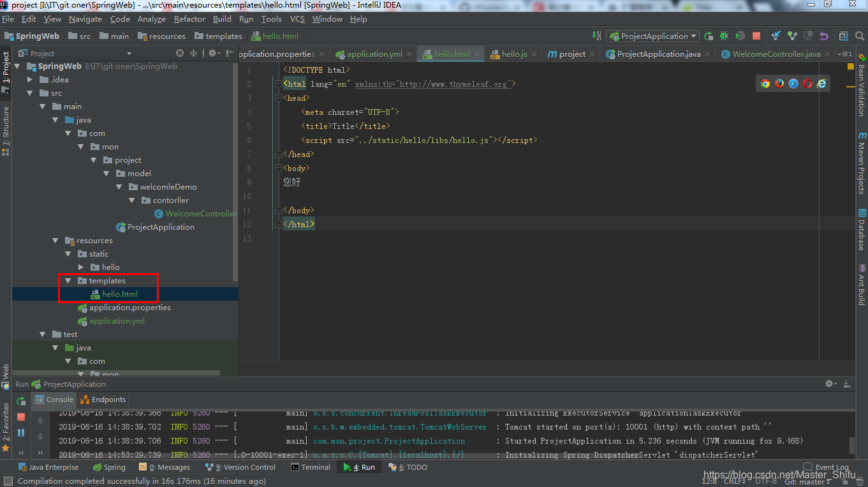The image size is (868, 487).
Task: Open Project Structure toolbar icon
Action: 844,36
